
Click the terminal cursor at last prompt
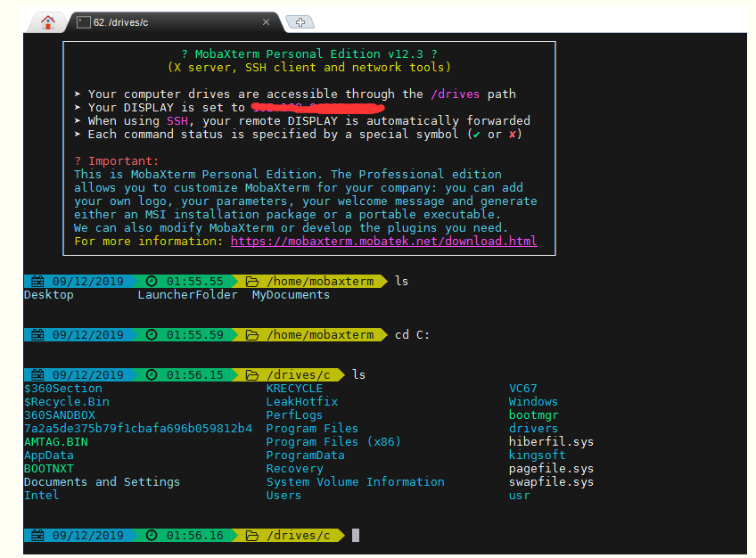[x=356, y=536]
